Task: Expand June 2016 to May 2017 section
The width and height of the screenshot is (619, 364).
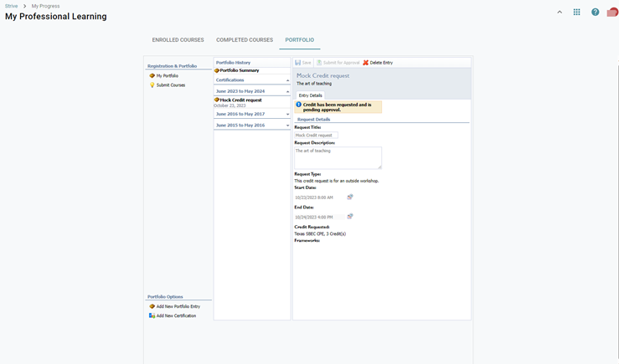Action: tap(287, 115)
